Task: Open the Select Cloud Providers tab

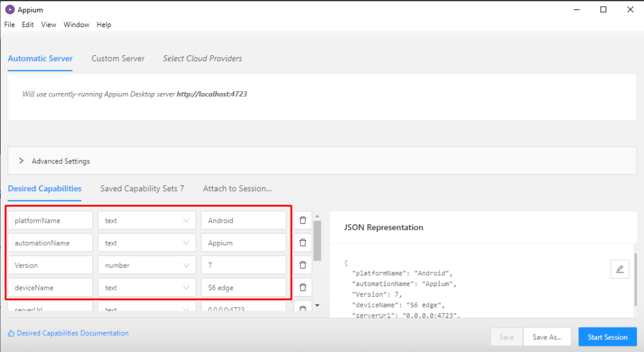Action: (203, 58)
